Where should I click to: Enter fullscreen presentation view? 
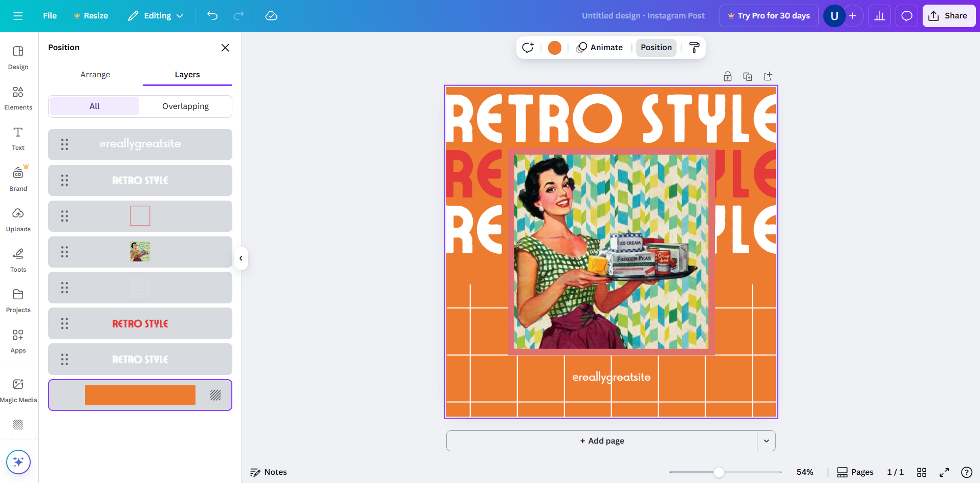click(x=943, y=472)
